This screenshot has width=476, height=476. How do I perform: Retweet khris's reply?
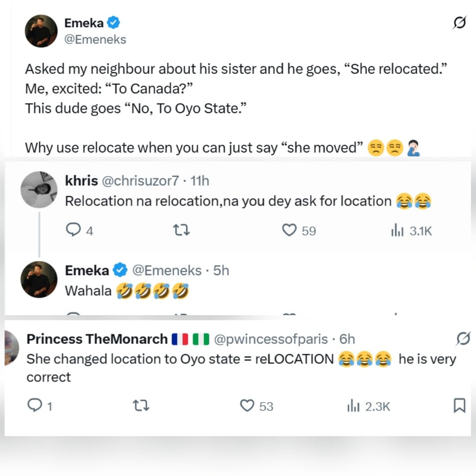click(x=181, y=230)
